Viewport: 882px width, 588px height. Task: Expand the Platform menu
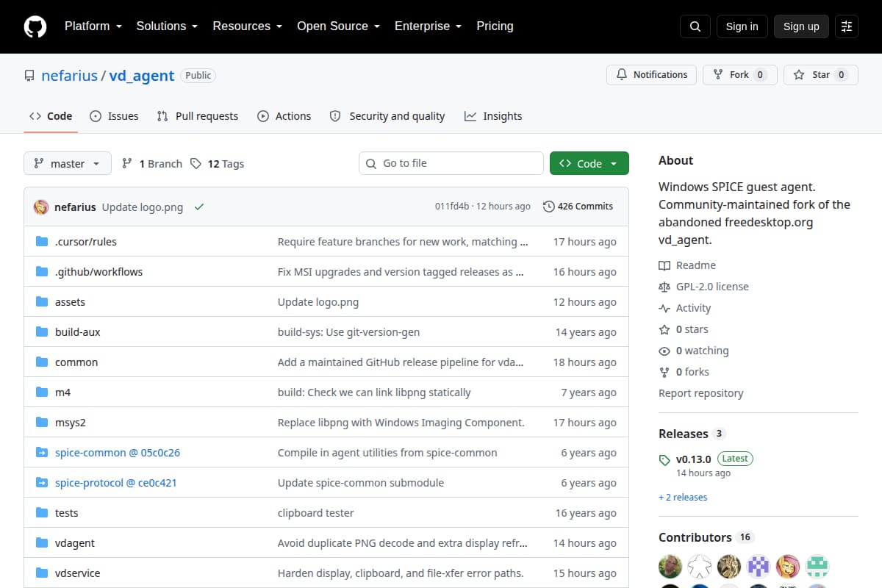pos(93,26)
